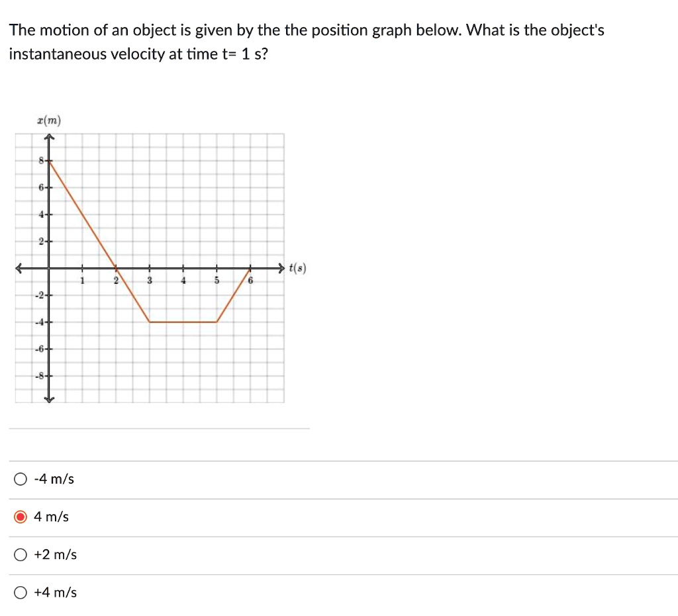
Task: Pick the +4 m/s answer choice
Action: click(x=20, y=592)
